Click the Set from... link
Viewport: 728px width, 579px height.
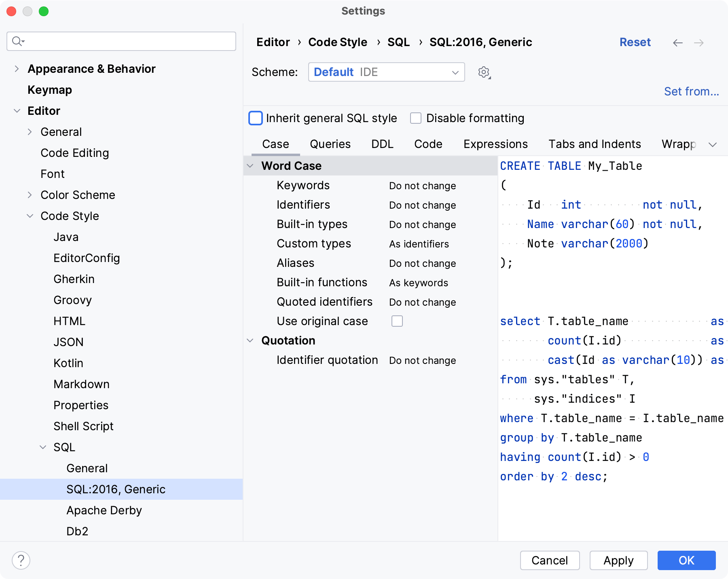(691, 91)
